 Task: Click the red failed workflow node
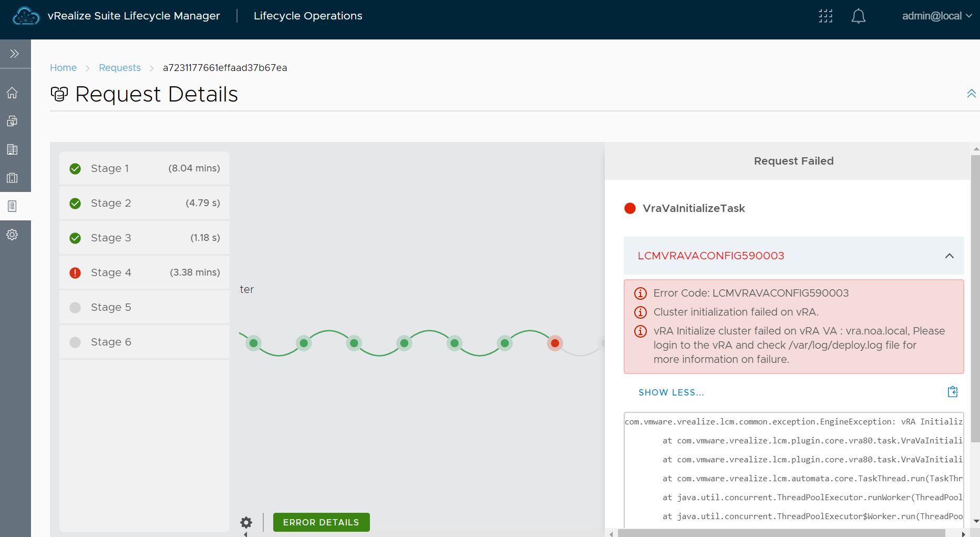coord(555,343)
